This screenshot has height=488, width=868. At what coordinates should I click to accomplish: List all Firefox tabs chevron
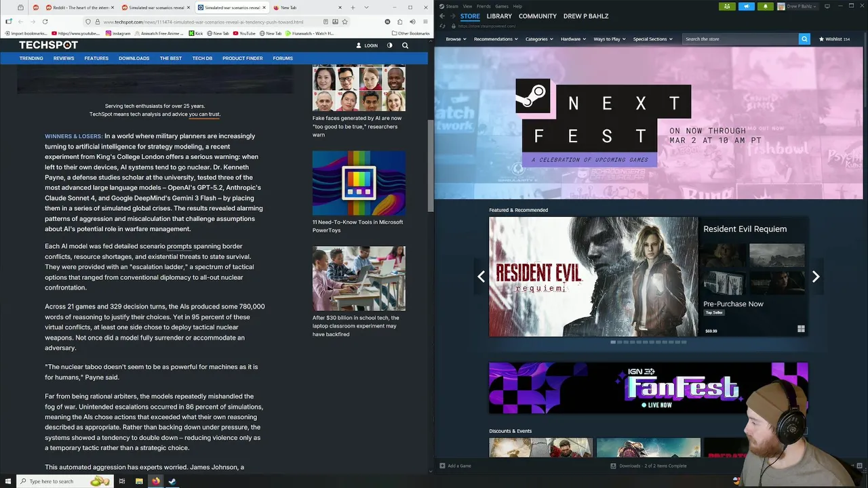367,7
